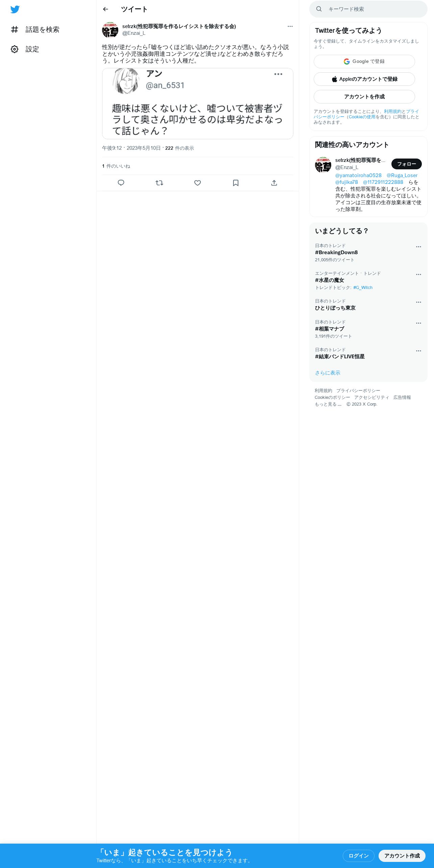This screenshot has height=868, width=434.
Task: Click the ログイン button in bottom banner
Action: point(358,855)
